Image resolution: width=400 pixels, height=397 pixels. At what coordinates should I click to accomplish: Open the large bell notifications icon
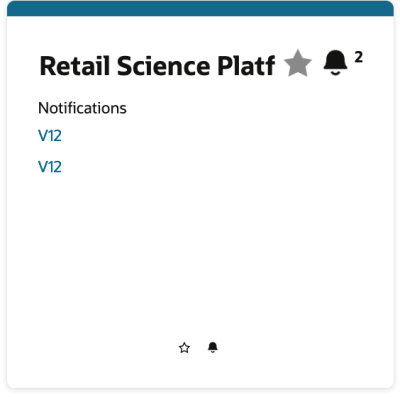pos(335,63)
